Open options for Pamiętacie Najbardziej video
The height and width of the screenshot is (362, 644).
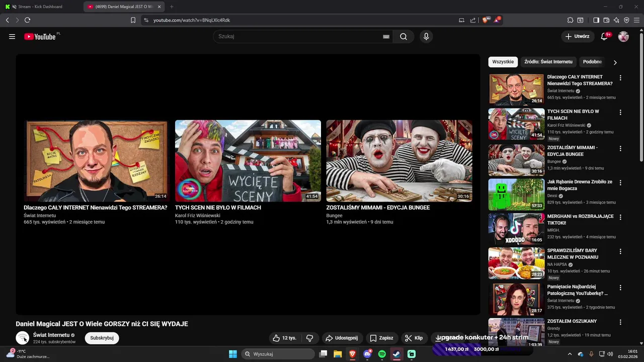620,288
